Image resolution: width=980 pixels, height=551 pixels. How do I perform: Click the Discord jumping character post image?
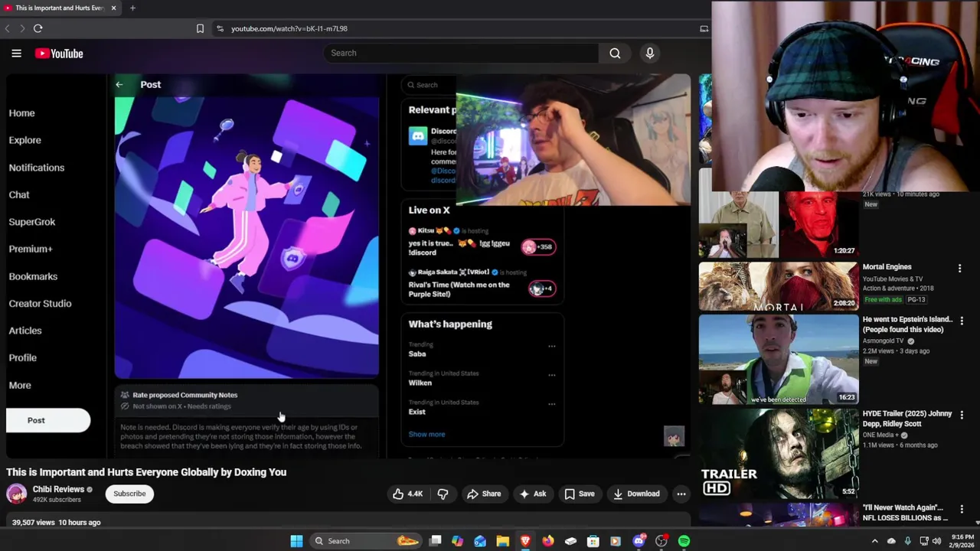[247, 237]
